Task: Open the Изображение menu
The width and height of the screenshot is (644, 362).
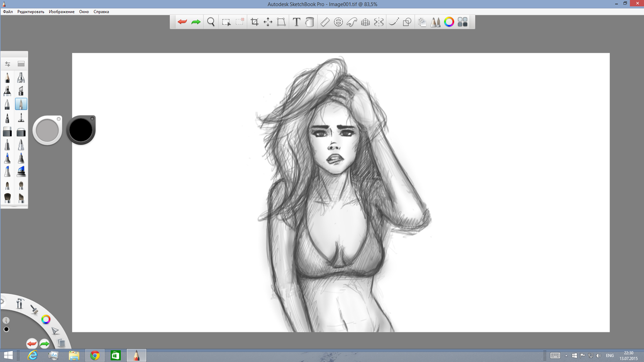Action: (x=62, y=12)
